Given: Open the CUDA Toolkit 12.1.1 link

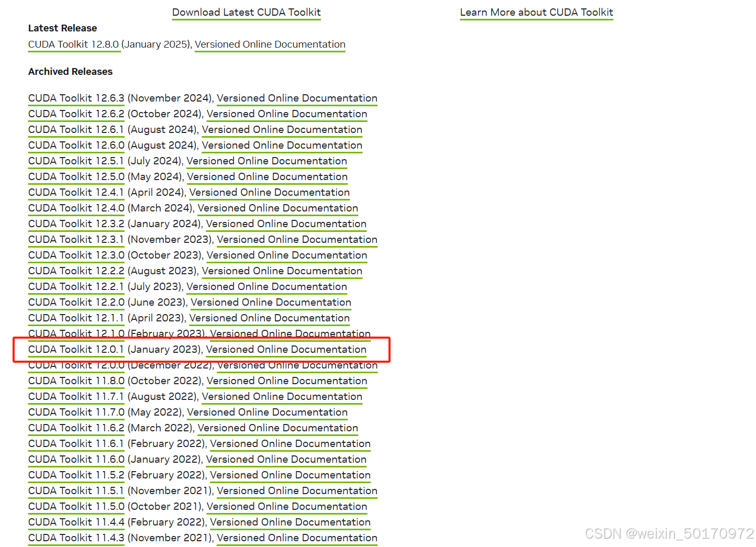Looking at the screenshot, I should click(x=76, y=318).
